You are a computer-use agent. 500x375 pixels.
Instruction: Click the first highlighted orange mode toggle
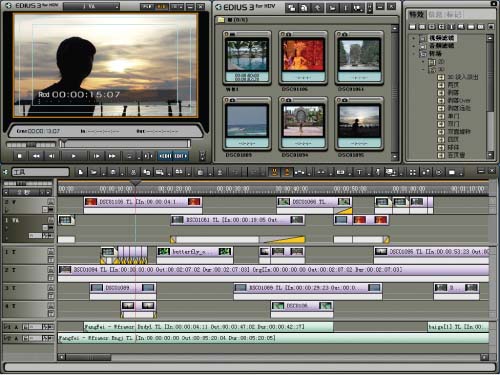274,172
